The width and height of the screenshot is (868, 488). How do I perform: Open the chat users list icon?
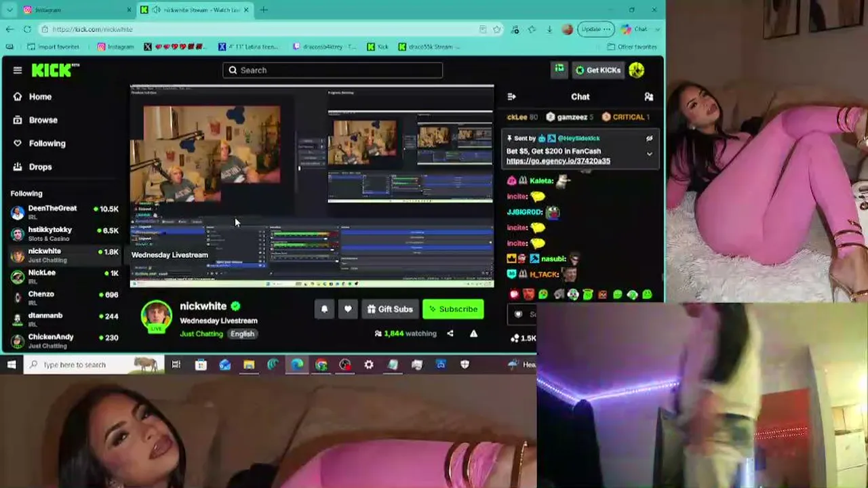[x=649, y=97]
